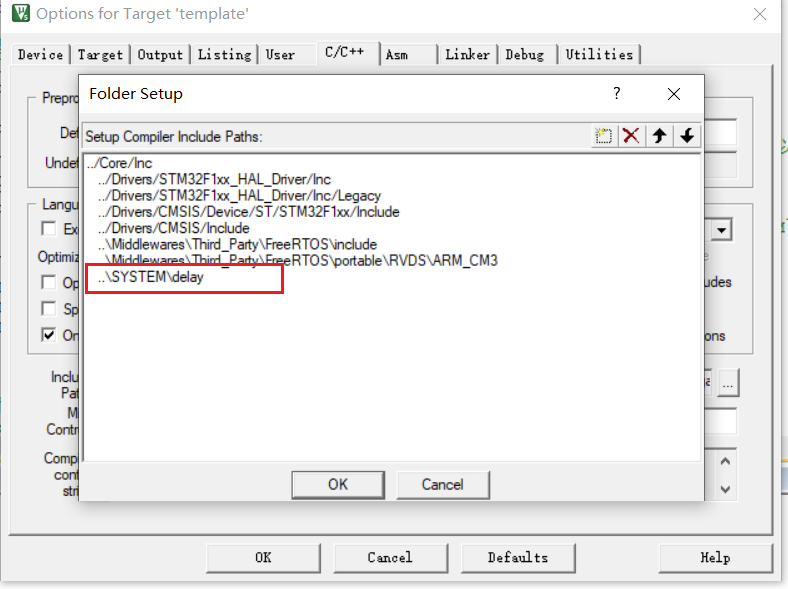
Task: Click Cancel in the Options for Target window
Action: click(x=390, y=558)
